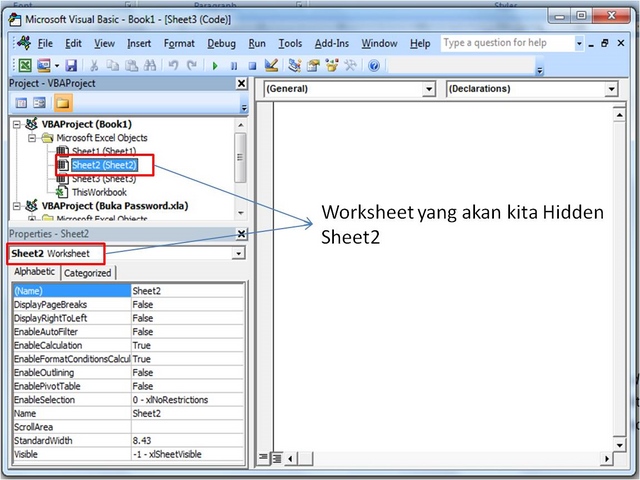Click the Copy toolbar icon
Image resolution: width=640 pixels, height=480 pixels.
112,65
